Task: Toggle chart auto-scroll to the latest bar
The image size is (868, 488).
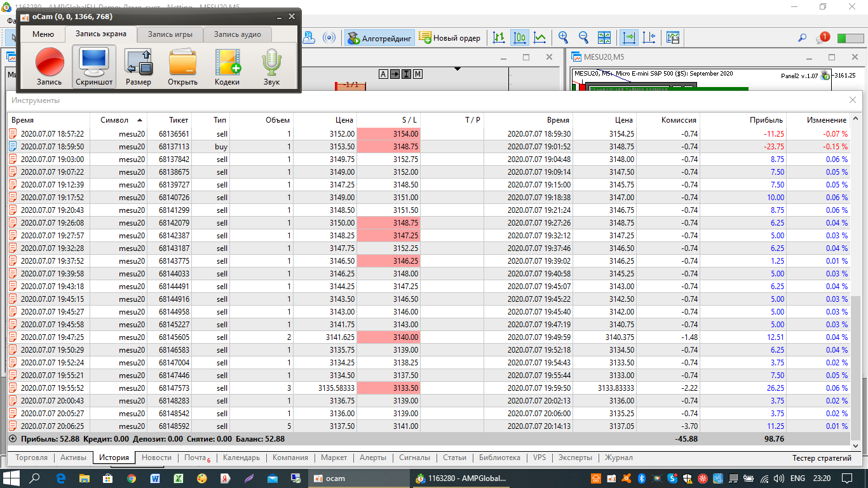Action: (x=628, y=37)
